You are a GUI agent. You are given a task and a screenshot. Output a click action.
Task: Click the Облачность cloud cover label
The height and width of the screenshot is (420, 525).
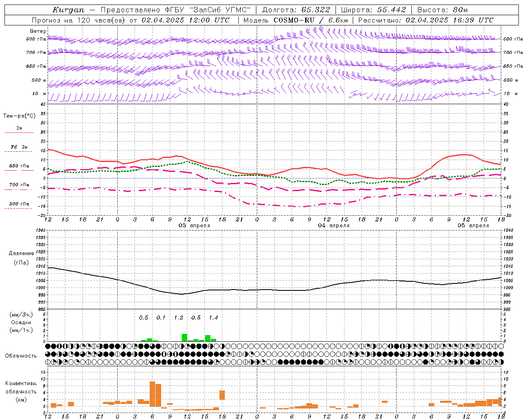(x=21, y=356)
